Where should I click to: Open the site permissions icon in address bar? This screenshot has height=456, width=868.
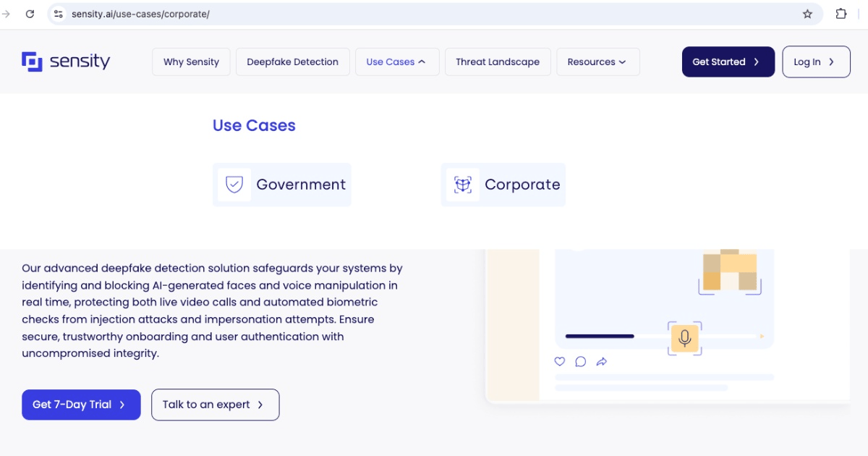58,13
